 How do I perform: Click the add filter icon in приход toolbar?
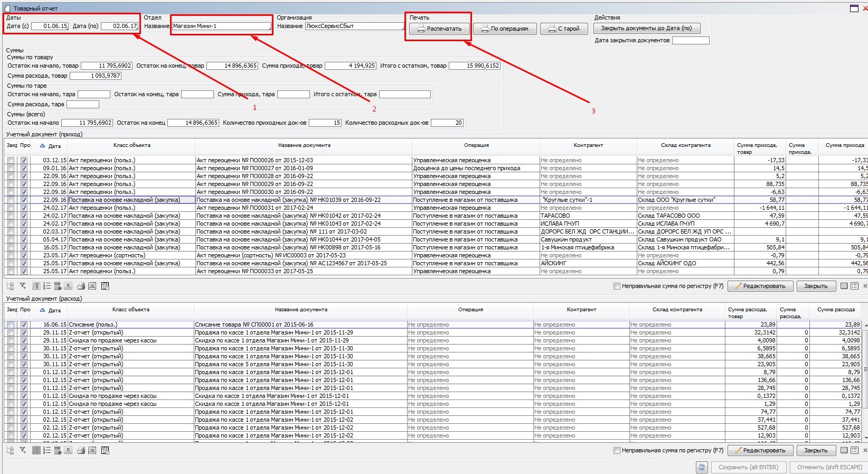click(23, 286)
